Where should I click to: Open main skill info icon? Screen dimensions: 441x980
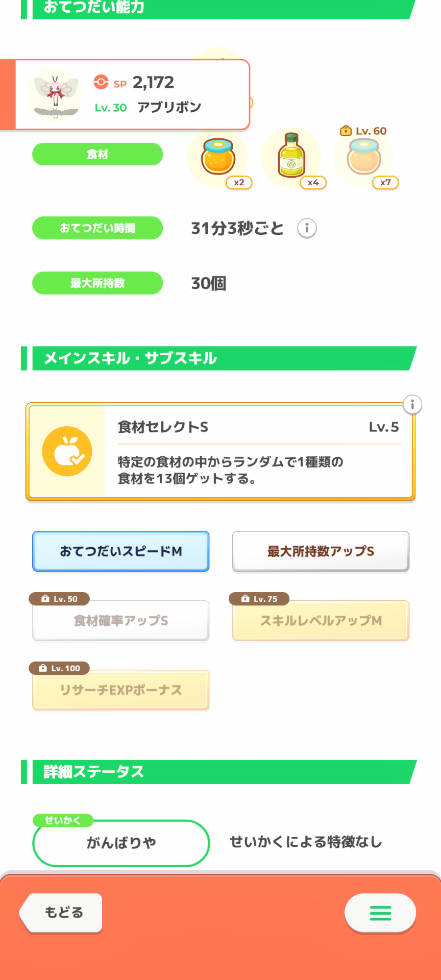click(412, 405)
